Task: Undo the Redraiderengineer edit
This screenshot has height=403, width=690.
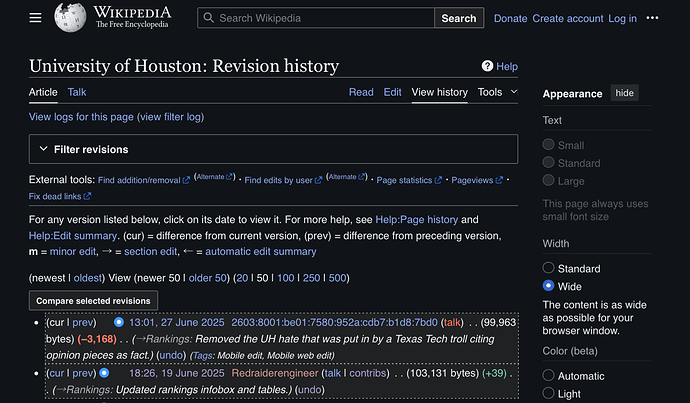Action: click(310, 390)
